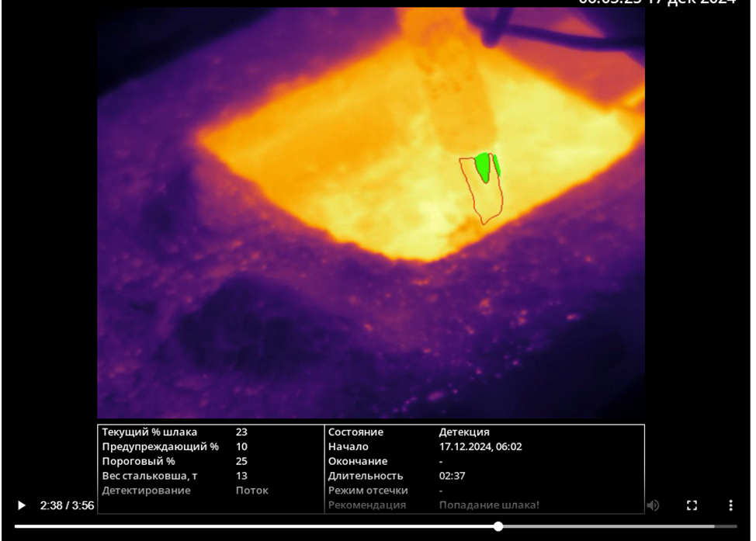The image size is (756, 541).
Task: Click the green slag detection area
Action: [x=484, y=167]
